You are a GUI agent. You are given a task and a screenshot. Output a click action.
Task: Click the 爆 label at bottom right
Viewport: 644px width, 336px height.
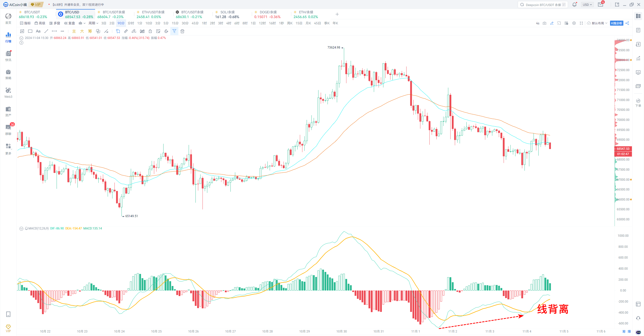pos(629,331)
